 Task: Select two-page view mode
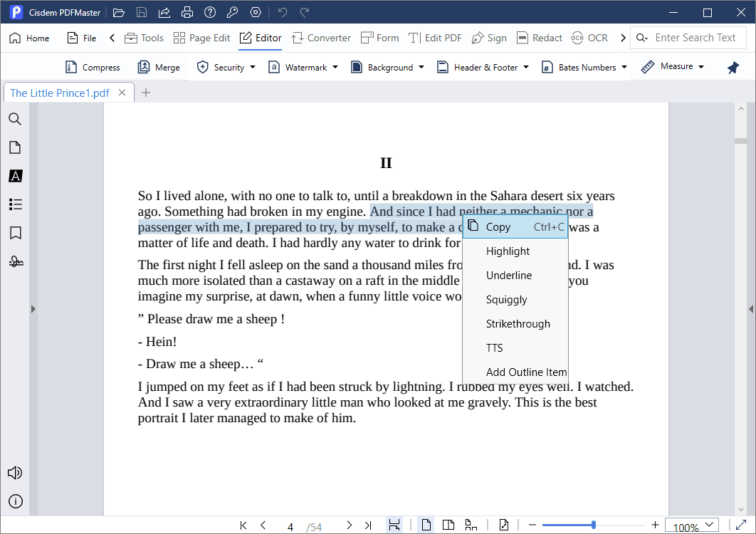pos(448,525)
